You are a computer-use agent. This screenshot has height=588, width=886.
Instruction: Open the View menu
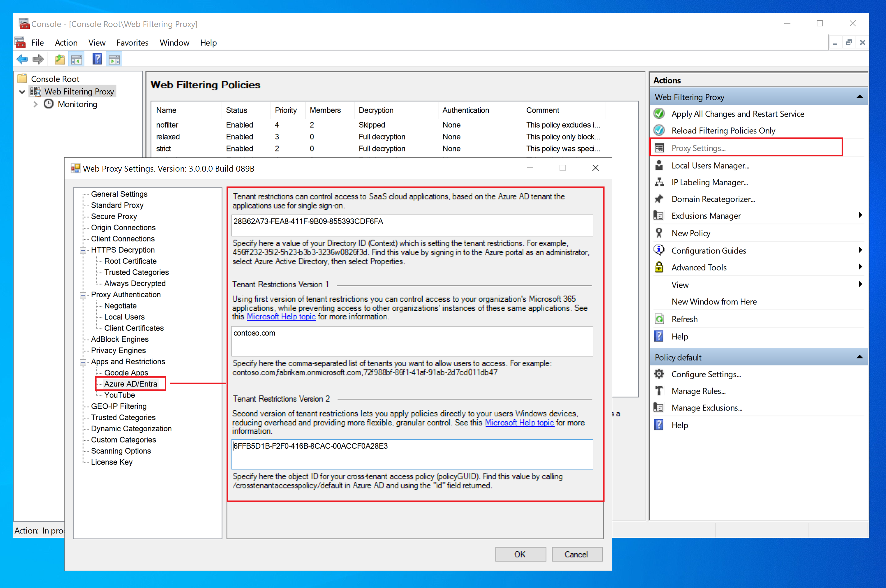pyautogui.click(x=97, y=43)
